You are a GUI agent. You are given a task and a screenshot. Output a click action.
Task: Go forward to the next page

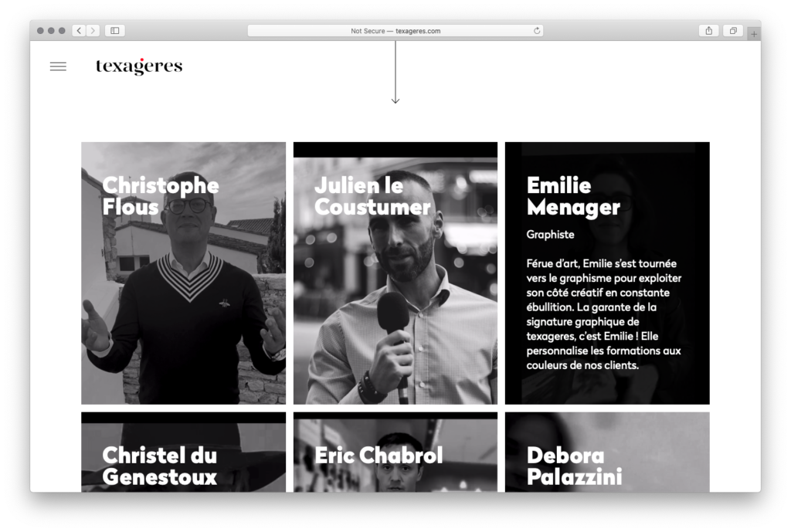coord(93,31)
